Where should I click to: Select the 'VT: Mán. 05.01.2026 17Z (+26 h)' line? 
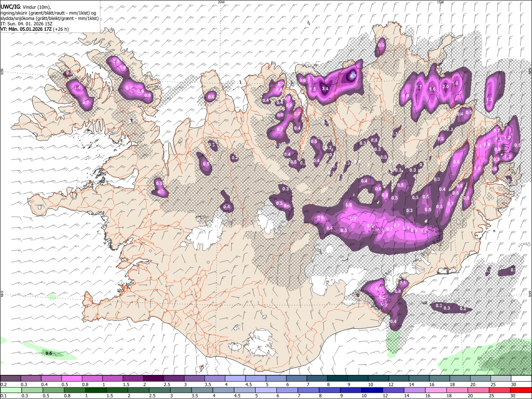click(x=34, y=29)
